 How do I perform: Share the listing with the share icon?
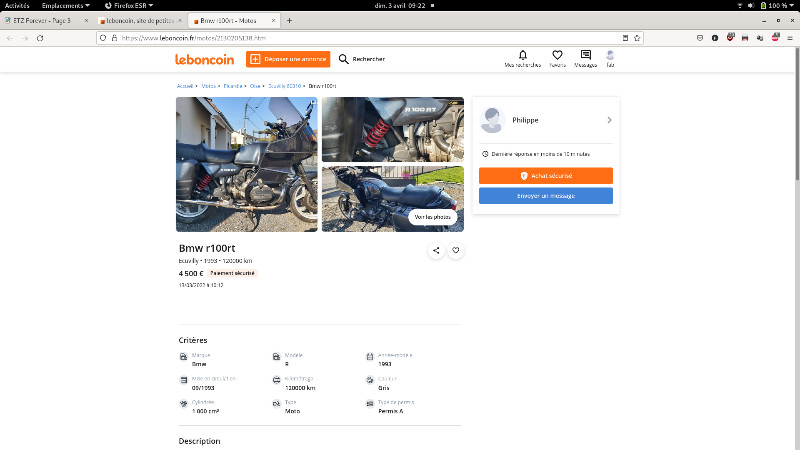[x=436, y=250]
